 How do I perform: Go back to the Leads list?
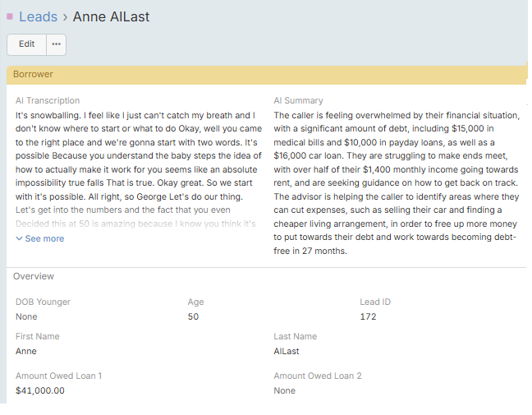[38, 16]
